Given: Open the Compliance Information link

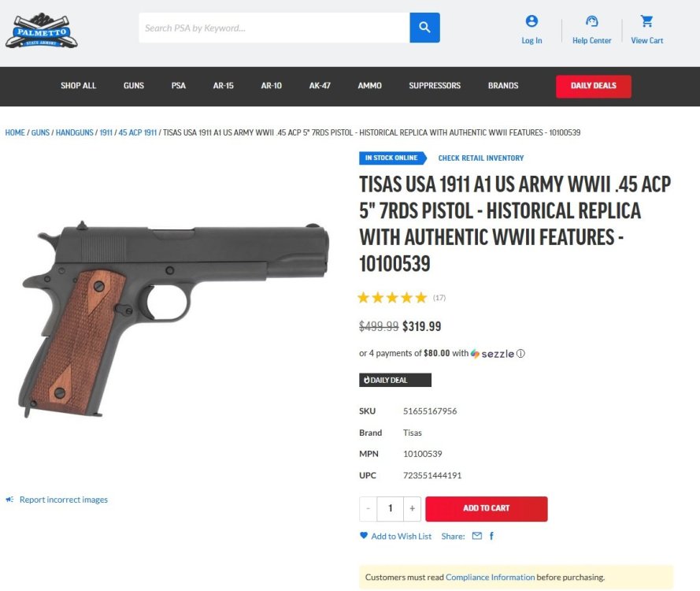Looking at the screenshot, I should click(490, 577).
